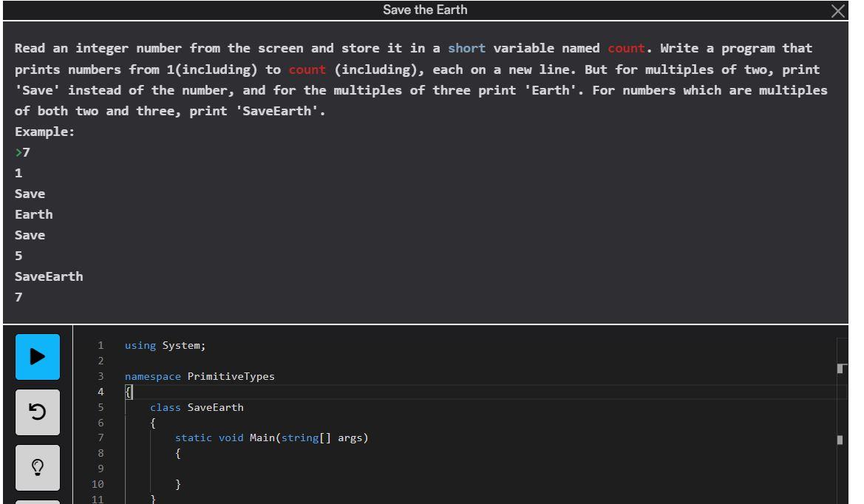Reveal a hint via the lightbulb button
Viewport: 864px width, 504px height.
[37, 467]
